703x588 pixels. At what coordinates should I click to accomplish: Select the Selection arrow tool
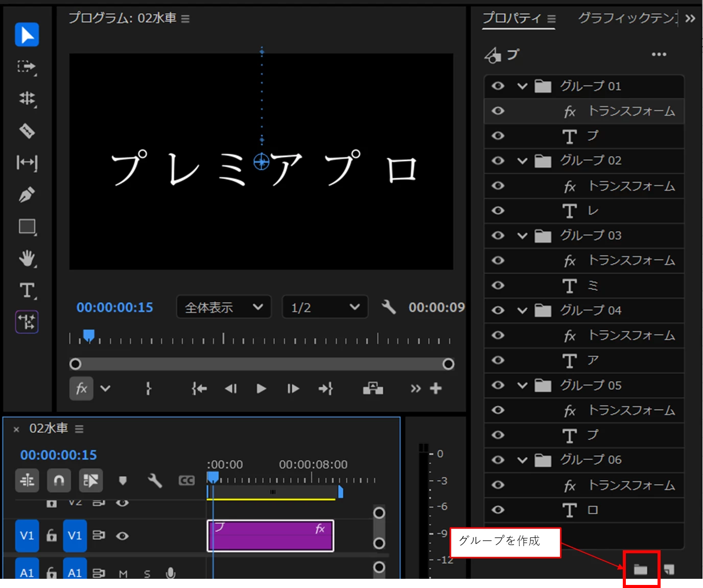(27, 35)
